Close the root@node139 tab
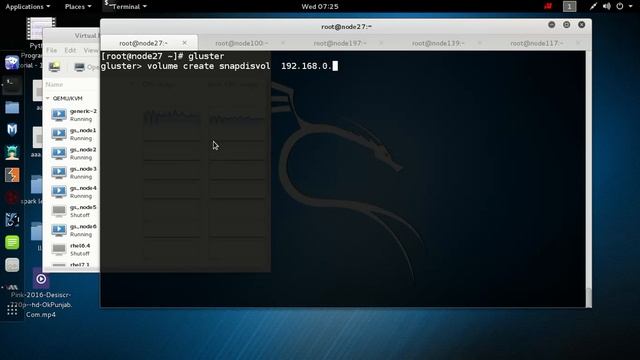640x360 pixels. 480,42
